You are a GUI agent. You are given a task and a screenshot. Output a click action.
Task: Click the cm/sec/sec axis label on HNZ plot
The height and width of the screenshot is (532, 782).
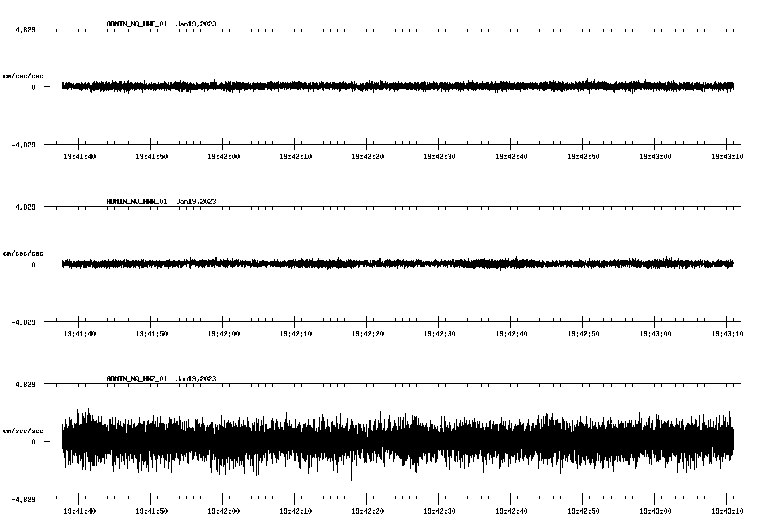(x=24, y=430)
